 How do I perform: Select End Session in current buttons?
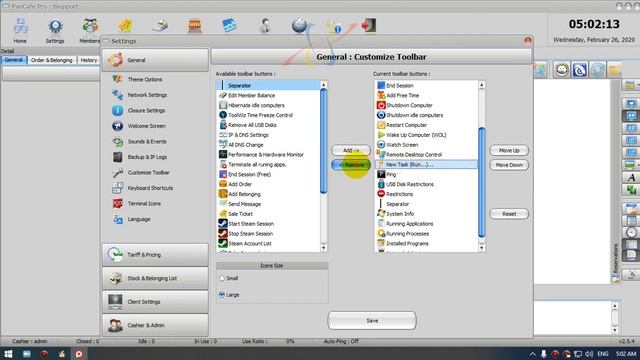[427, 85]
